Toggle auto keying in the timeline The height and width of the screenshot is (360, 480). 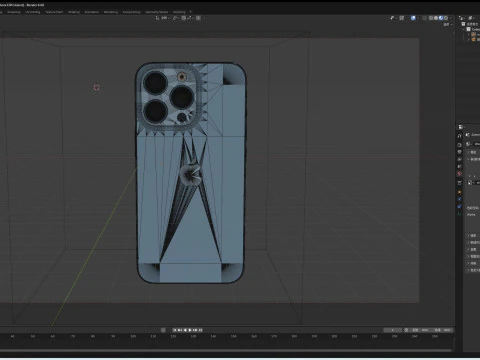coord(163,330)
